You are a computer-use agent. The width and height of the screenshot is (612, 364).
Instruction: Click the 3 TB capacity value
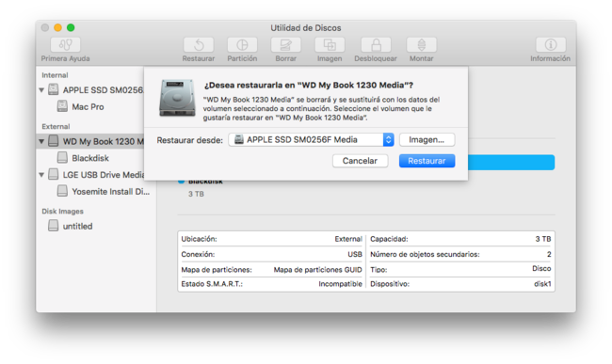(543, 239)
